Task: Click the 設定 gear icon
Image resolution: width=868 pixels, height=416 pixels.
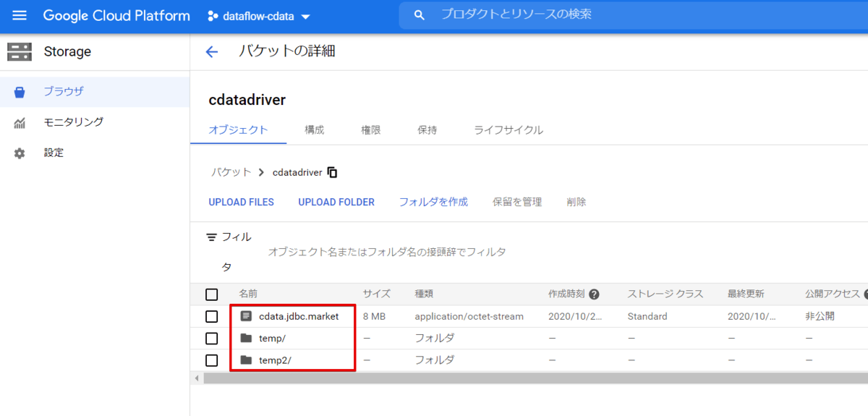Action: coord(20,153)
